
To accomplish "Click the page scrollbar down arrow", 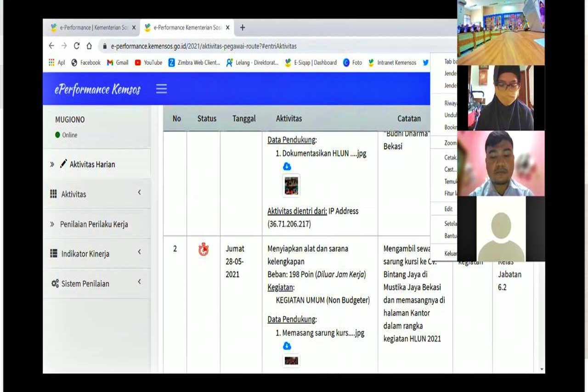I will (x=542, y=369).
